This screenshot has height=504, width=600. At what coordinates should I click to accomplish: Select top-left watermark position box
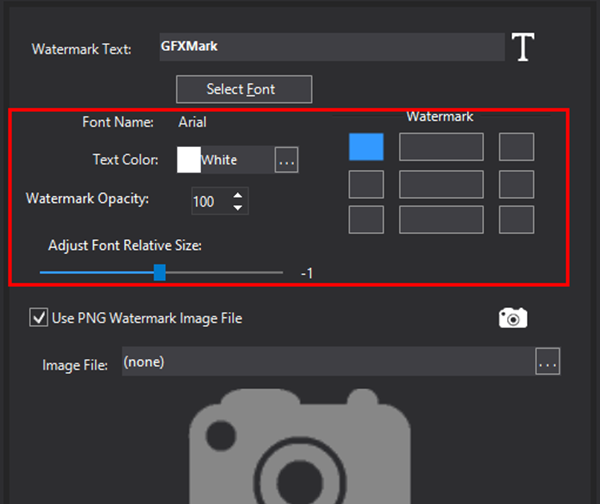[366, 147]
